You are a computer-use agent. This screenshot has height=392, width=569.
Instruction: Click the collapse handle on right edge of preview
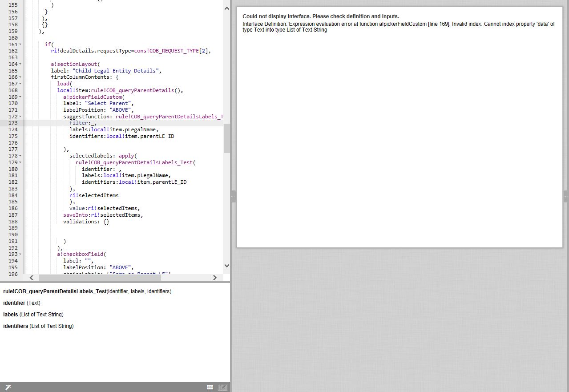pyautogui.click(x=566, y=196)
